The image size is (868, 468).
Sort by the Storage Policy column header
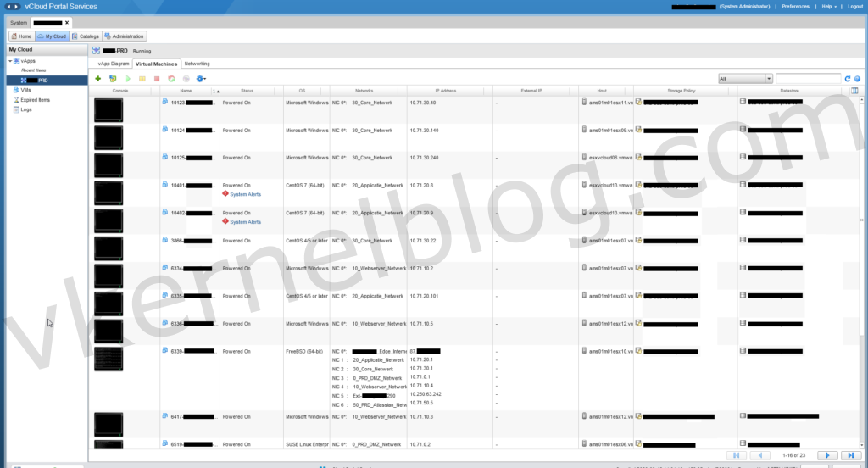click(682, 91)
